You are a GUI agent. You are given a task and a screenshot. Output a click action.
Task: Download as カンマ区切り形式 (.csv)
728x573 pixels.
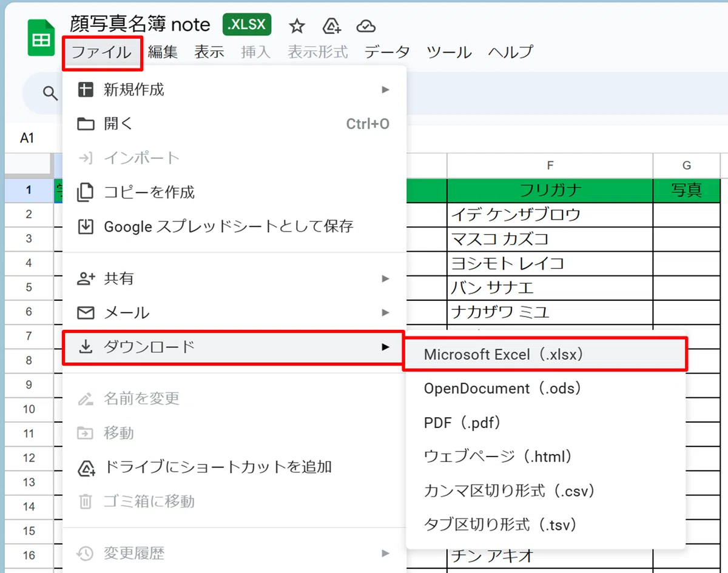pos(546,490)
